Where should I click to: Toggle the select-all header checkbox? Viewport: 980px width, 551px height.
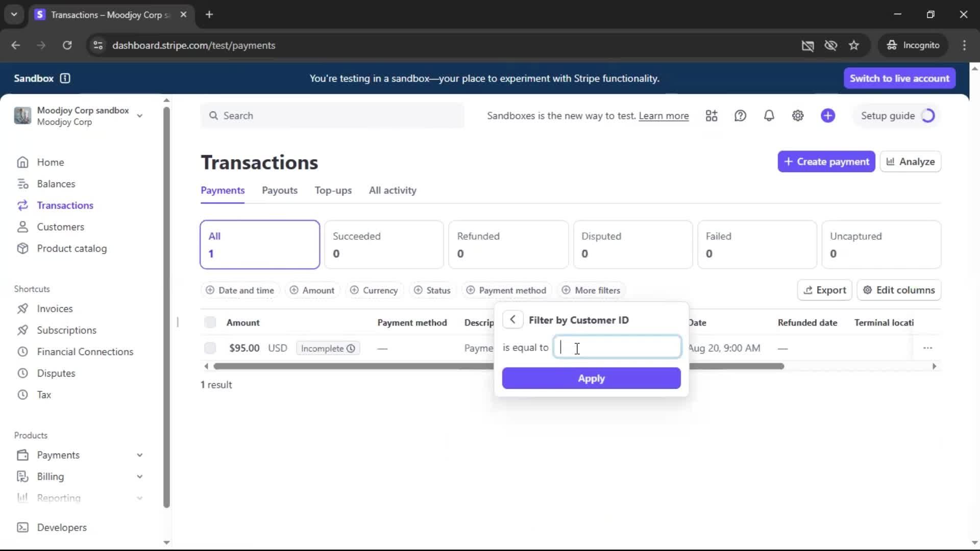click(x=210, y=322)
